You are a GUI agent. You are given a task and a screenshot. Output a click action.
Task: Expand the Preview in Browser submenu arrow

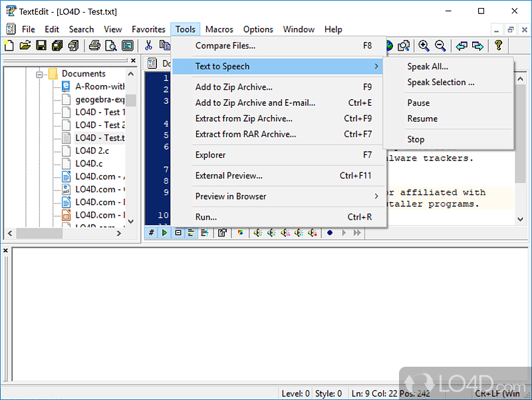click(376, 196)
